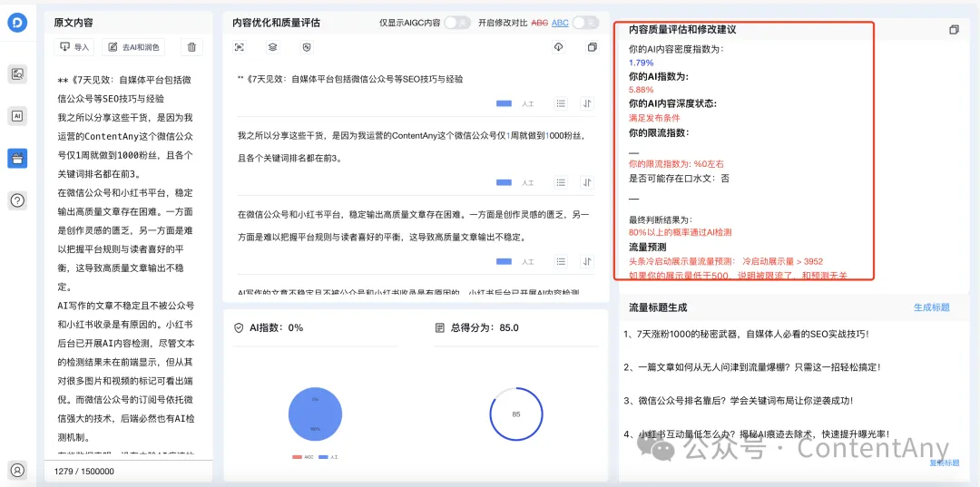Viewport: 980px width, 487px height.
Task: Click the image tool sidebar icon
Action: click(x=17, y=74)
